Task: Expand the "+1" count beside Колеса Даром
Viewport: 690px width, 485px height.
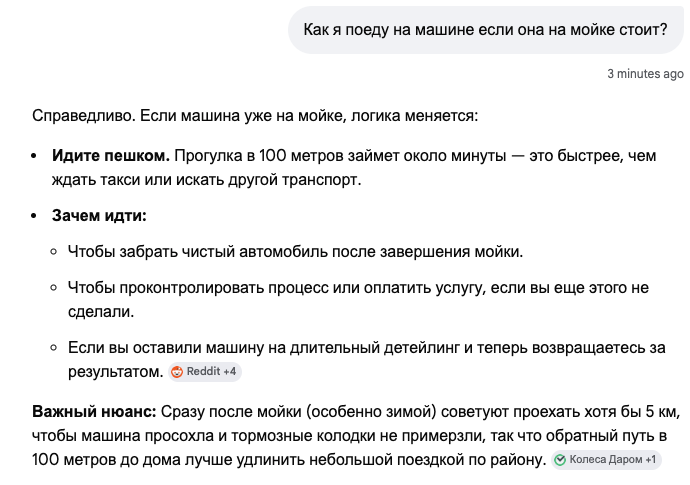Action: 650,460
